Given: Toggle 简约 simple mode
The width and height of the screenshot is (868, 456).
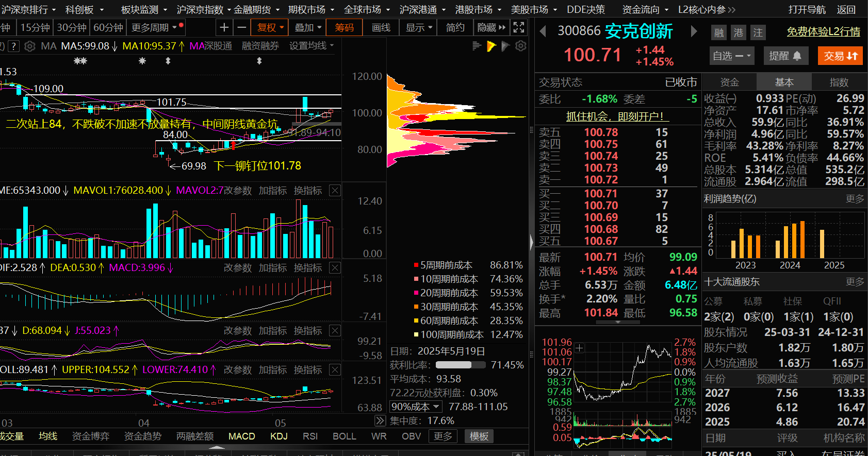Looking at the screenshot, I should pyautogui.click(x=455, y=27).
